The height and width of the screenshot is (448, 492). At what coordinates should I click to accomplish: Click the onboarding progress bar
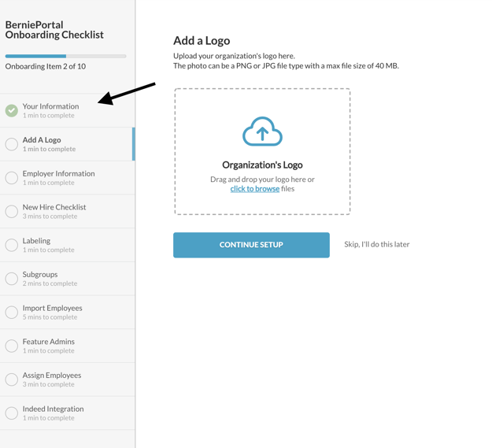point(65,56)
